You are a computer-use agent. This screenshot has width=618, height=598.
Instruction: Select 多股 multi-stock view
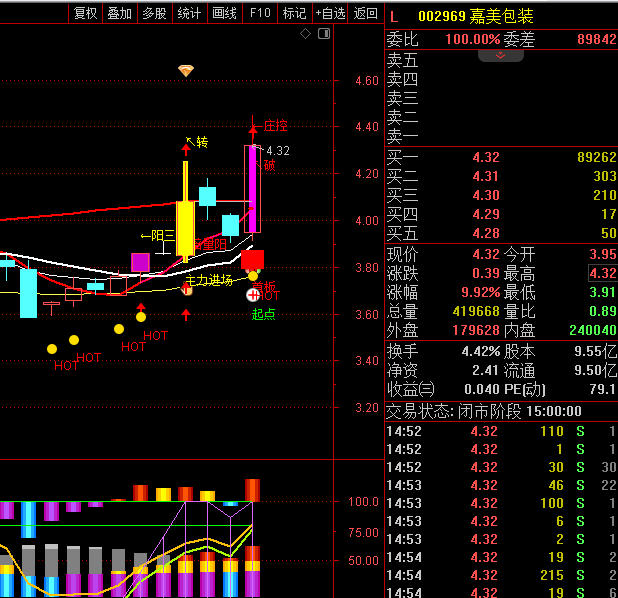click(x=153, y=13)
